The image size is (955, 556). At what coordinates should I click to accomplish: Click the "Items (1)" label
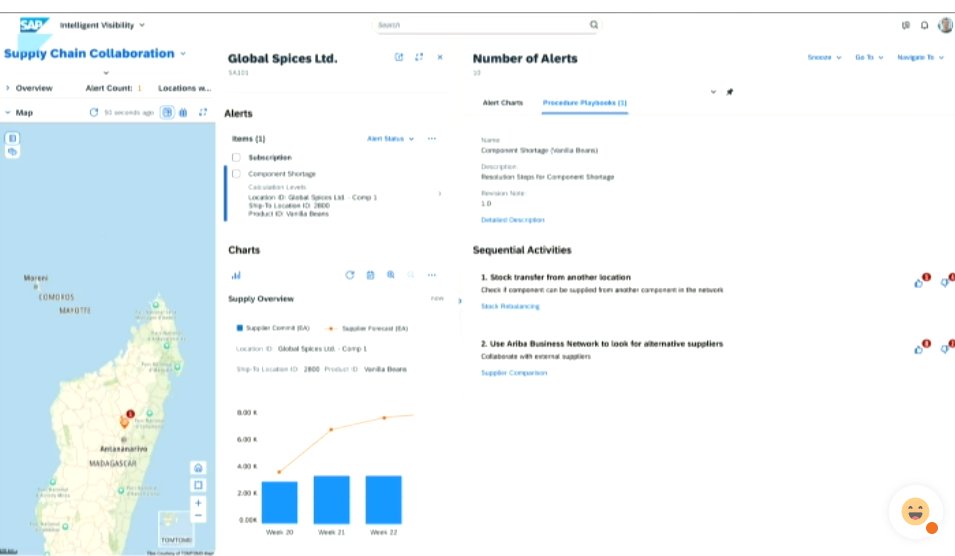(x=248, y=139)
